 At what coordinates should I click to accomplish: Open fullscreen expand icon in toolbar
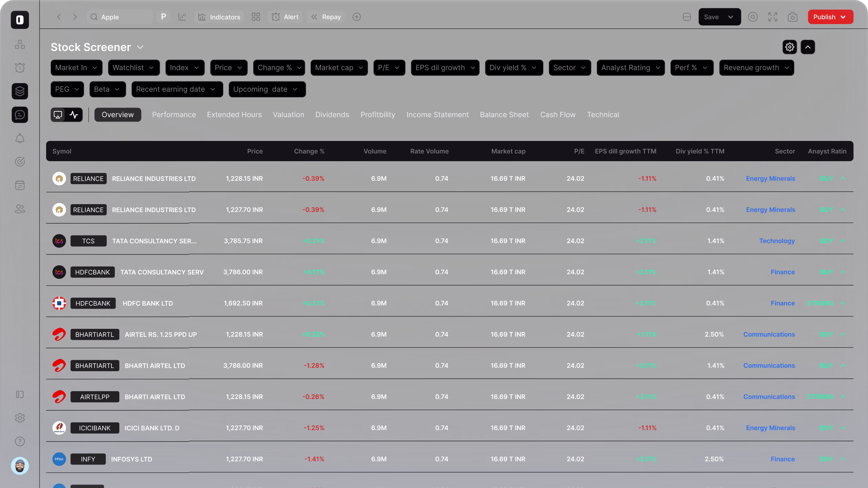click(x=772, y=17)
